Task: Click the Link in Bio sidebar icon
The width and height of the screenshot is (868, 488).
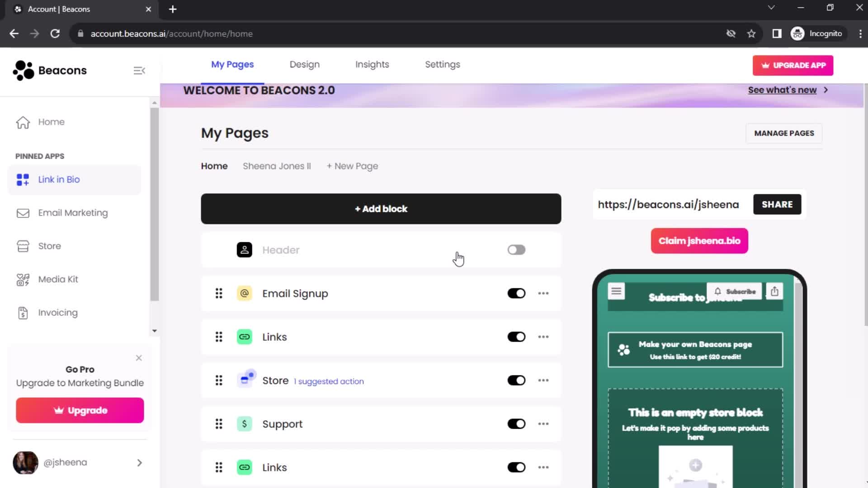Action: (x=22, y=179)
